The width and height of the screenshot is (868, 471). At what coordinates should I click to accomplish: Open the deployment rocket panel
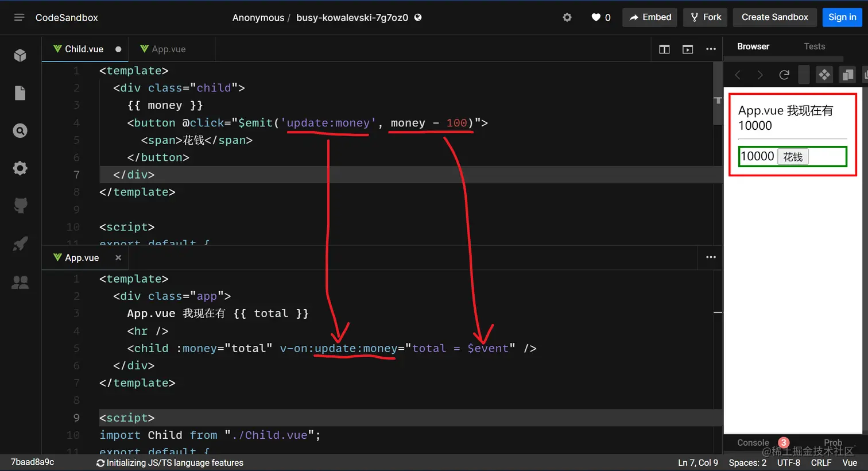[x=20, y=244]
